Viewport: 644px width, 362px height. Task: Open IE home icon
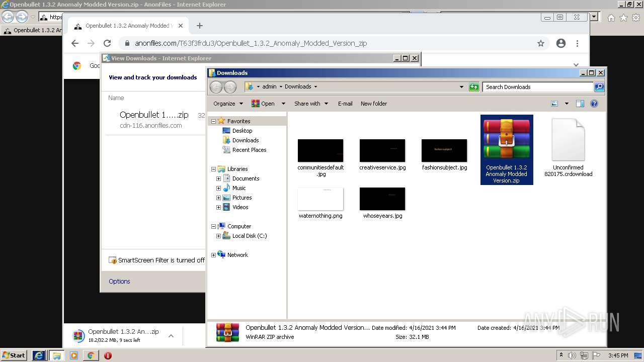coord(611,18)
